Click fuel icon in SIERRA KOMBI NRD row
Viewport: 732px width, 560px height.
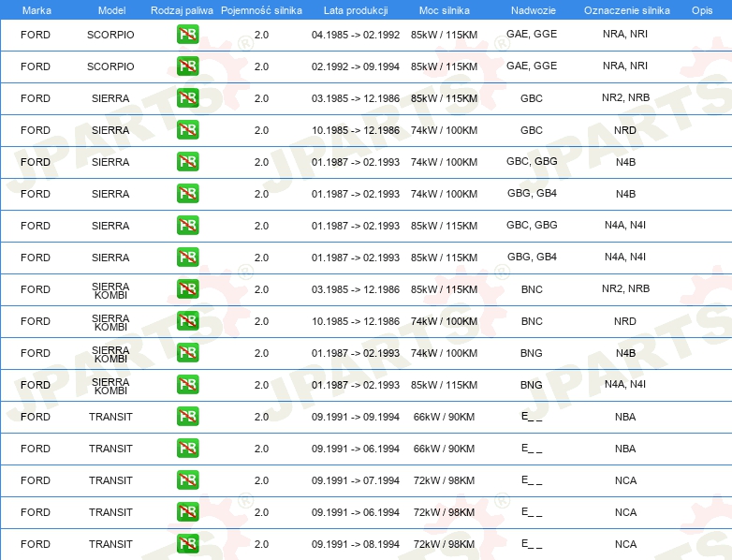coord(187,321)
